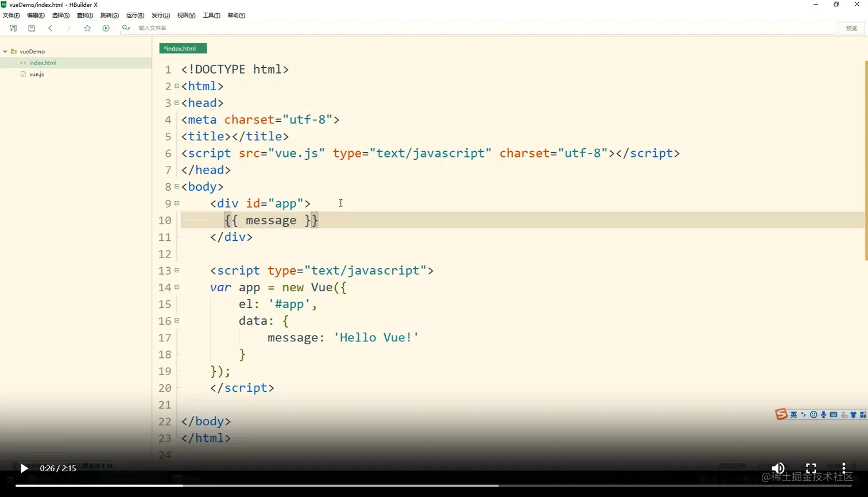Click the HBuilder X app icon in the title bar
The width and height of the screenshot is (868, 497).
[x=4, y=5]
